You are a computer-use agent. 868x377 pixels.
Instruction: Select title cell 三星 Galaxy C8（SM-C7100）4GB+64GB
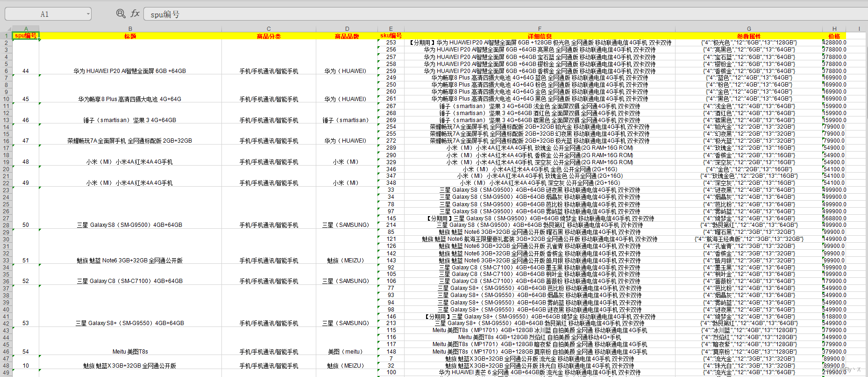click(x=130, y=275)
